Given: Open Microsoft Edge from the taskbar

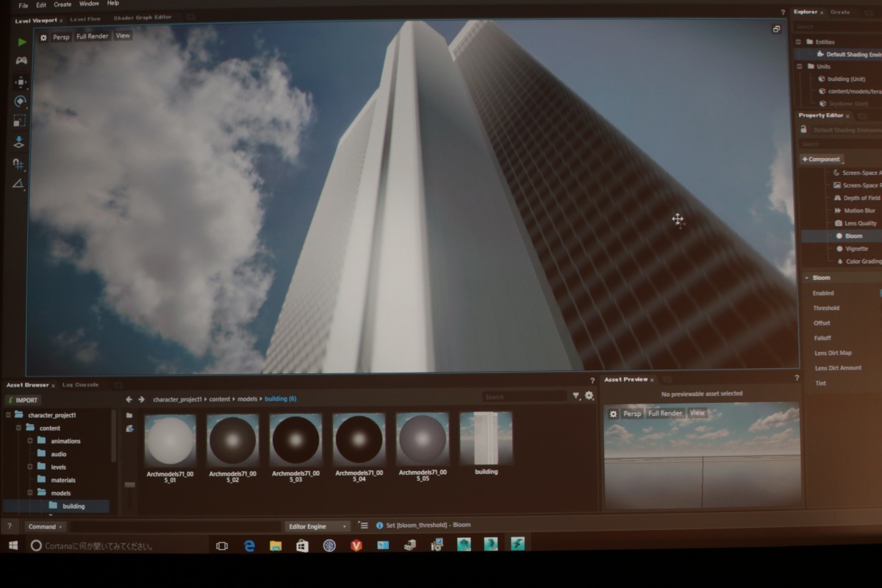Looking at the screenshot, I should (x=249, y=545).
